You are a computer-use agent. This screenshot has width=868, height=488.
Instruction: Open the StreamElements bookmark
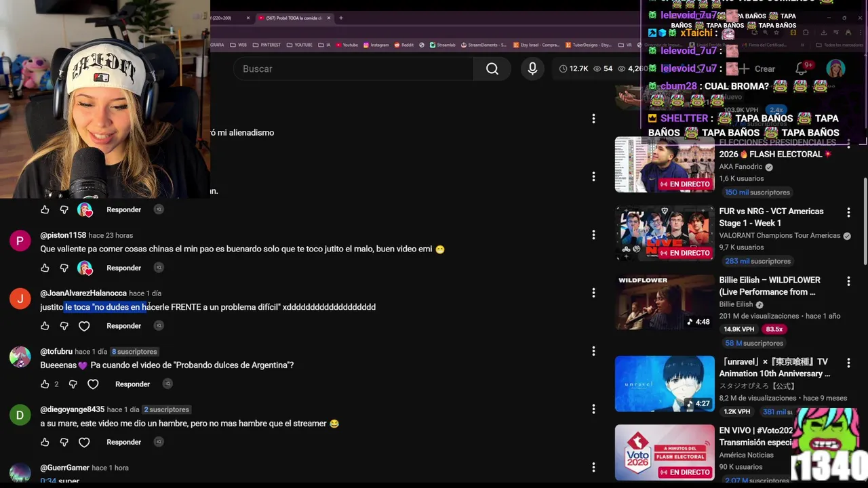[x=484, y=45]
